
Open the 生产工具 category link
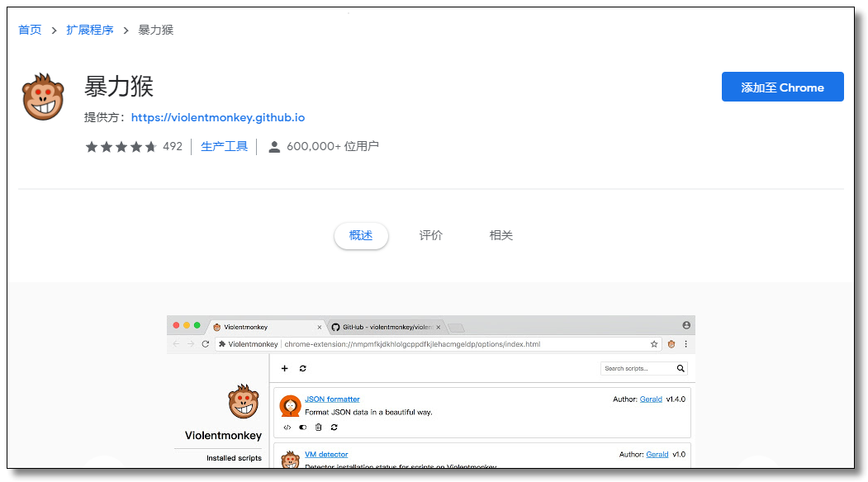click(224, 146)
